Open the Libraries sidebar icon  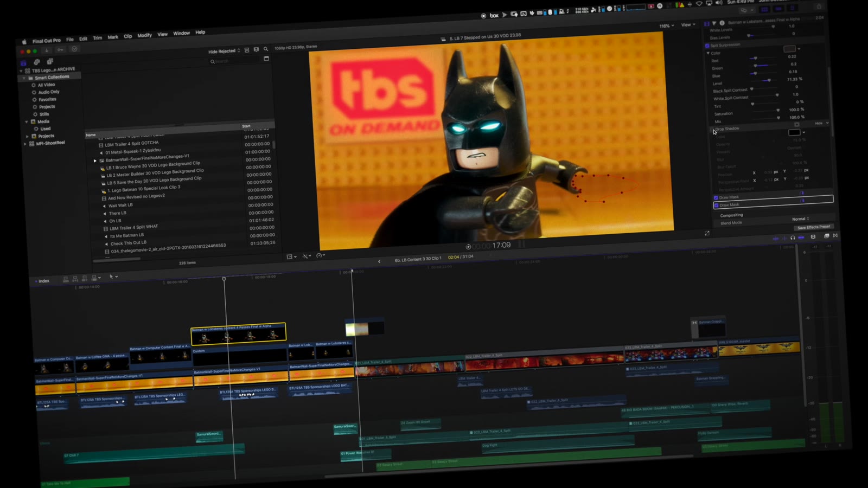23,63
